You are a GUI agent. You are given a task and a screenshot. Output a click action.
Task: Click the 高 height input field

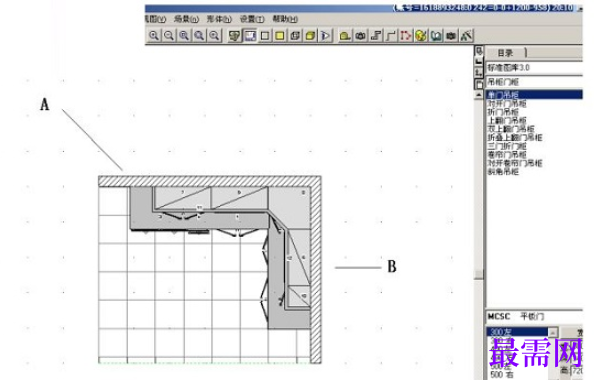pos(577,371)
